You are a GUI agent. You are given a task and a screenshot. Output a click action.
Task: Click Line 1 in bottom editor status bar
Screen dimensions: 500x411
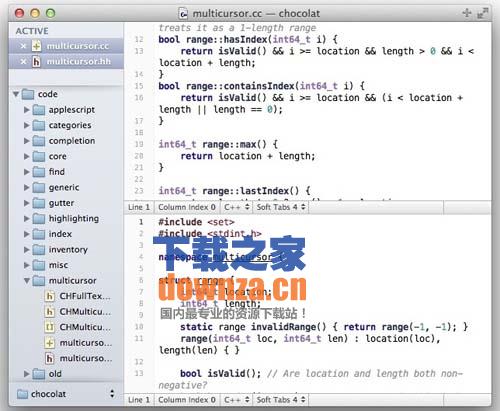coord(139,400)
